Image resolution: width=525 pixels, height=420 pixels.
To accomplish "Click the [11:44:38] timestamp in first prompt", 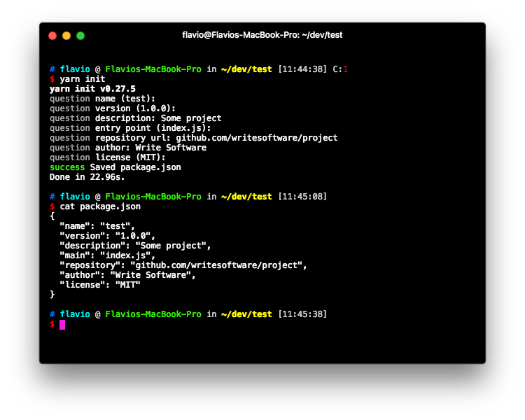I will click(302, 69).
